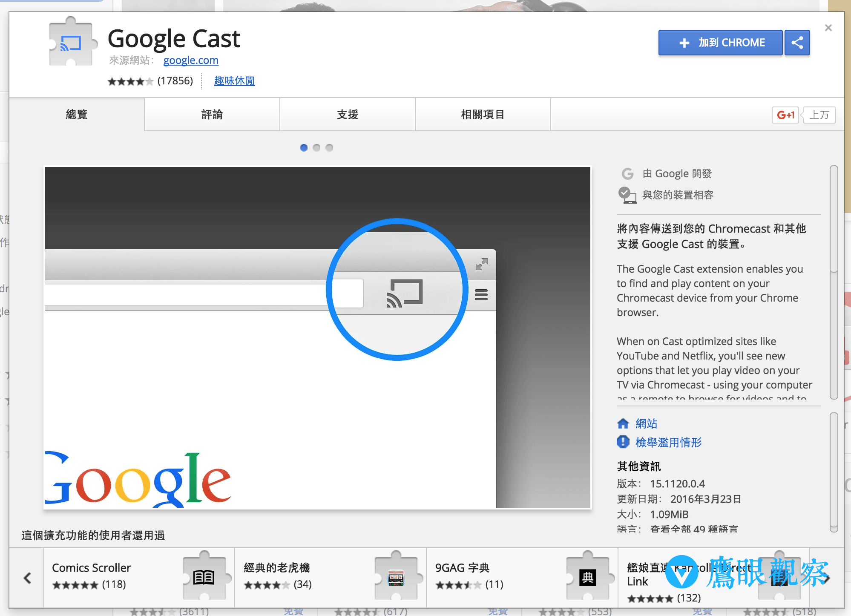851x616 pixels.
Task: Select the first screenshot carousel dot
Action: coord(304,147)
